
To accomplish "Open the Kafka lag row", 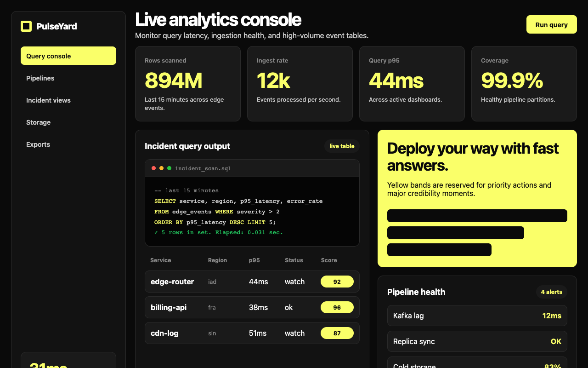I will [x=477, y=316].
